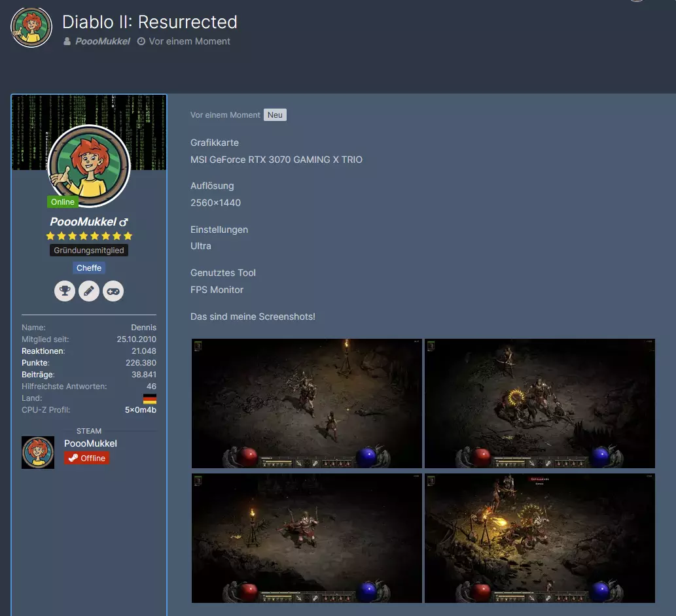Click the Grafikkarte label

pyautogui.click(x=214, y=143)
